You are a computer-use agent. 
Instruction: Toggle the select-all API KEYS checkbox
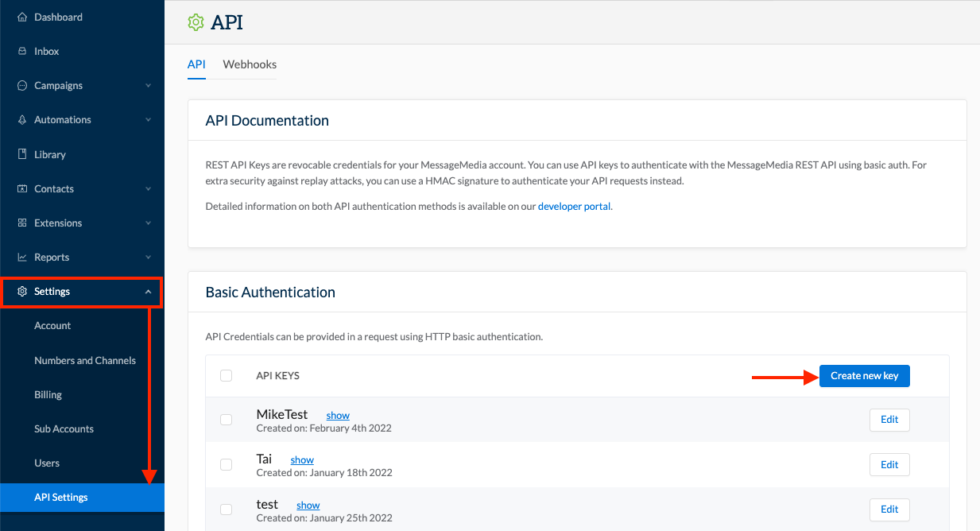226,375
